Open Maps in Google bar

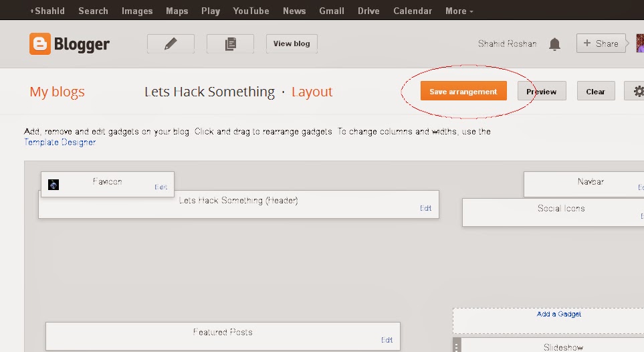pos(177,11)
